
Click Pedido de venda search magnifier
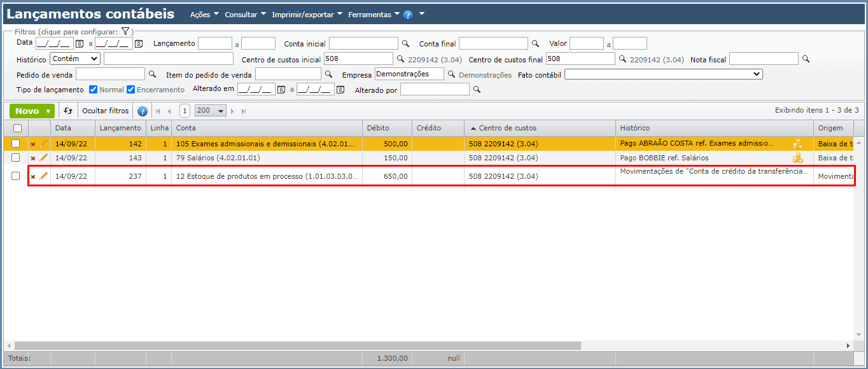[x=152, y=74]
